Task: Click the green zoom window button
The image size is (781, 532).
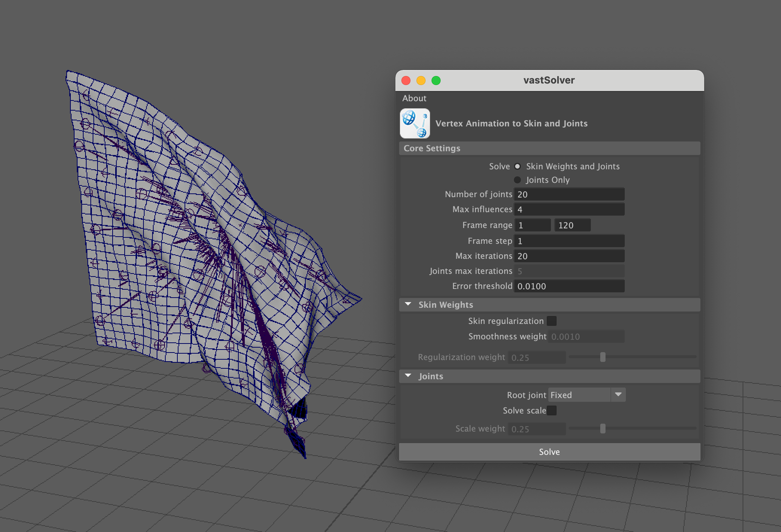Action: click(436, 81)
